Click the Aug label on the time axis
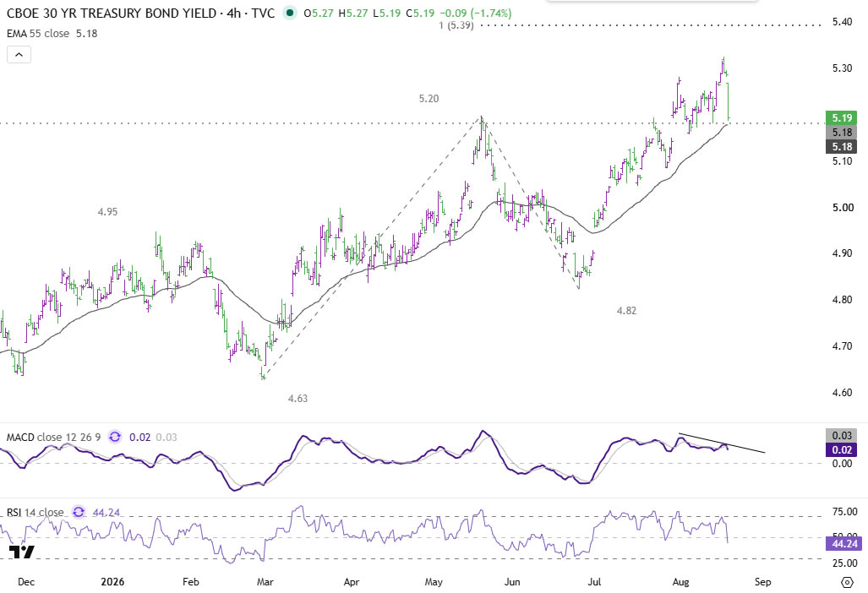Image resolution: width=868 pixels, height=593 pixels. pos(680,582)
